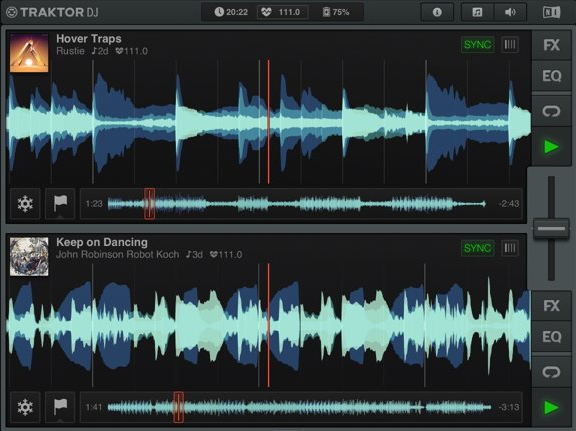Tap the crossfader handle
576x431 pixels.
point(551,229)
